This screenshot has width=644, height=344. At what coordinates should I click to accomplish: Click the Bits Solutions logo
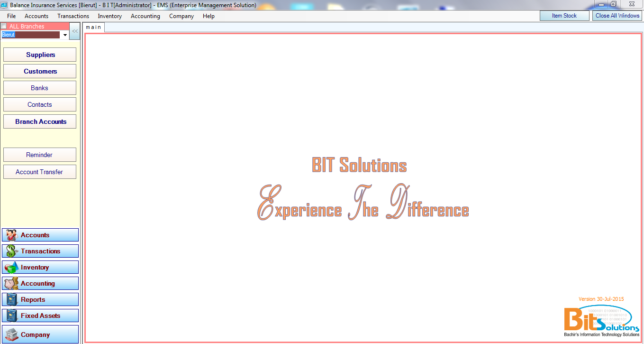point(601,321)
